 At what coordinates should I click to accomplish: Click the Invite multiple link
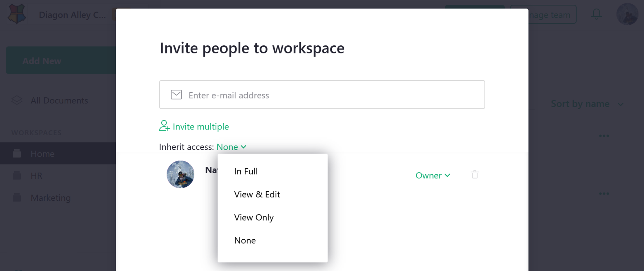[201, 126]
